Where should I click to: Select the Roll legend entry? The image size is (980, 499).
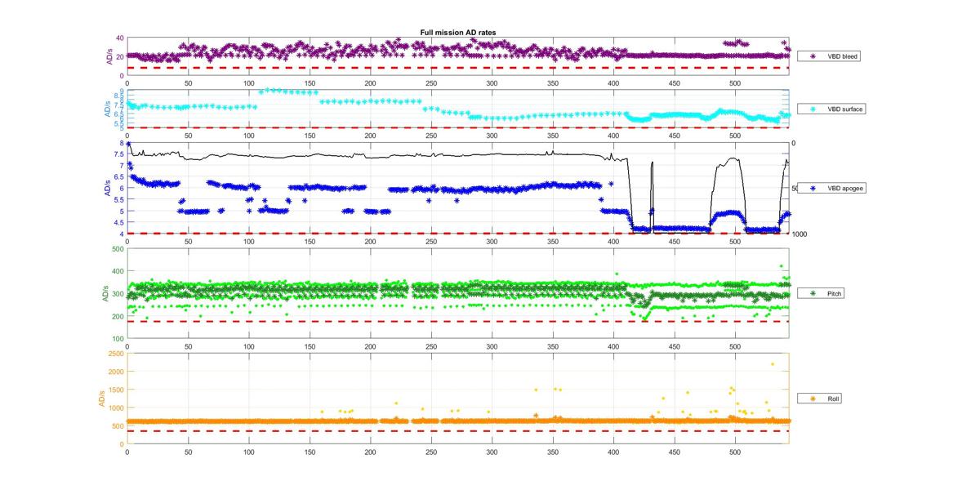point(820,399)
